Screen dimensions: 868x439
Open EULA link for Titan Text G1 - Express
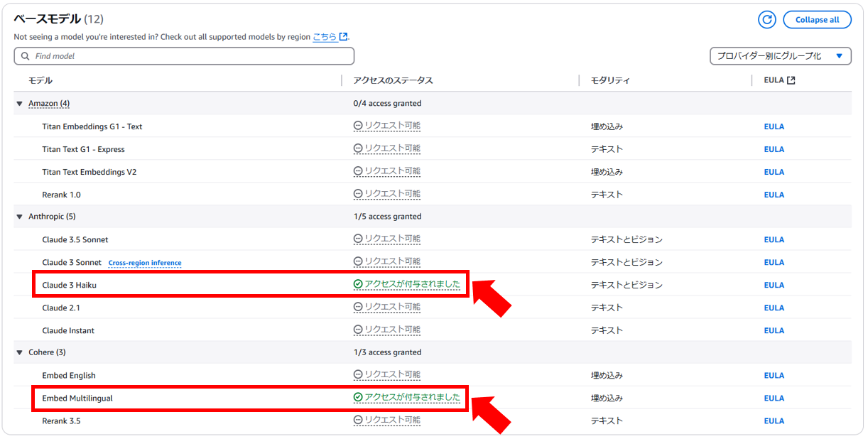pyautogui.click(x=774, y=149)
